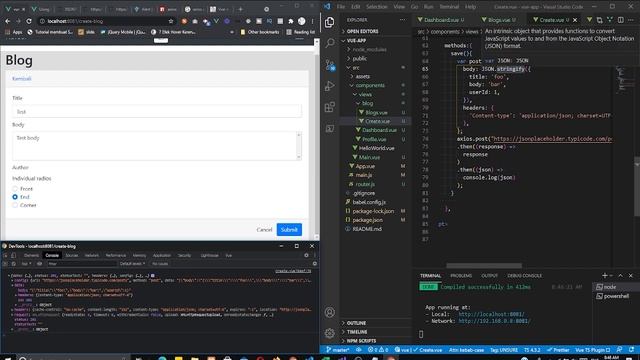Open the Search view in VS Code
Viewport: 640px width, 360px height.
pos(330,43)
